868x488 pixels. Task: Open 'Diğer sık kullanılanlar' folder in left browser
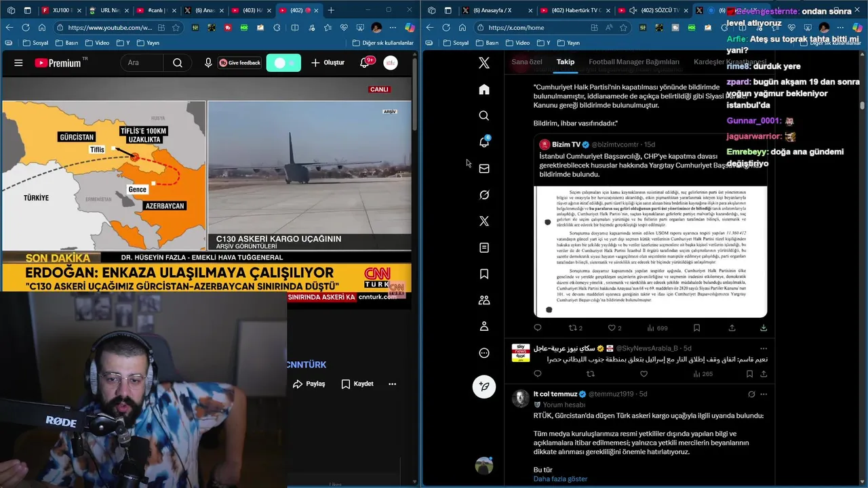383,43
